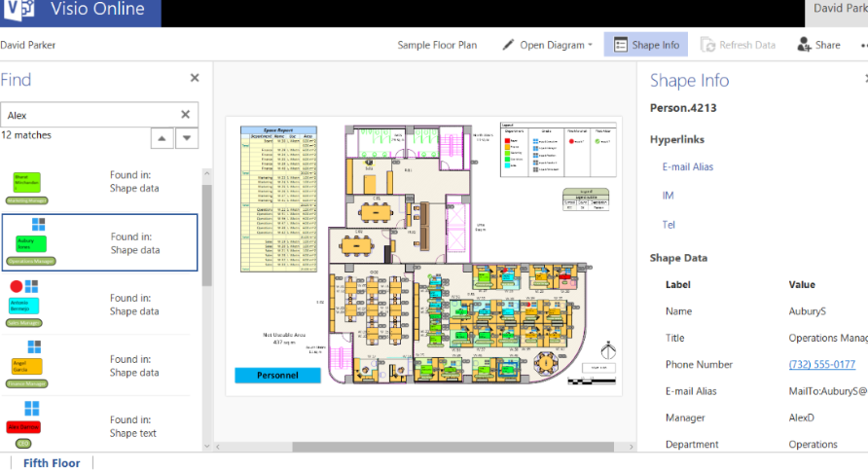Close the Find pane

195,78
